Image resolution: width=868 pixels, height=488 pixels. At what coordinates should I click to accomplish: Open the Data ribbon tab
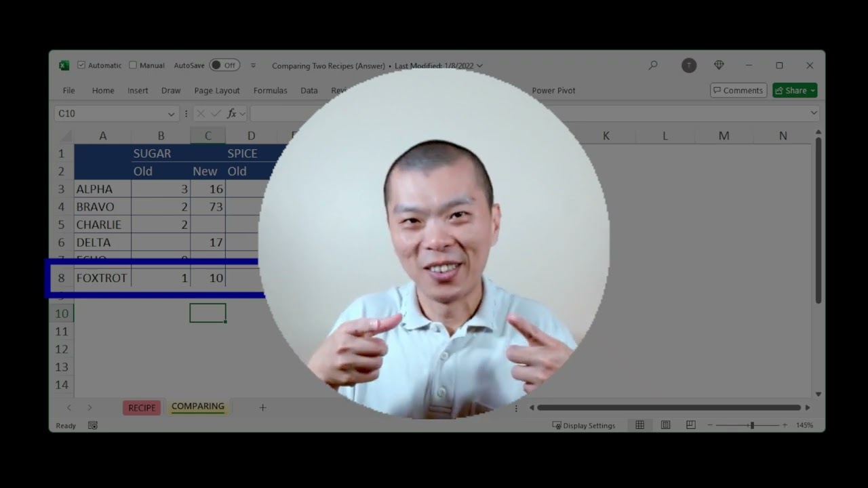click(x=309, y=90)
